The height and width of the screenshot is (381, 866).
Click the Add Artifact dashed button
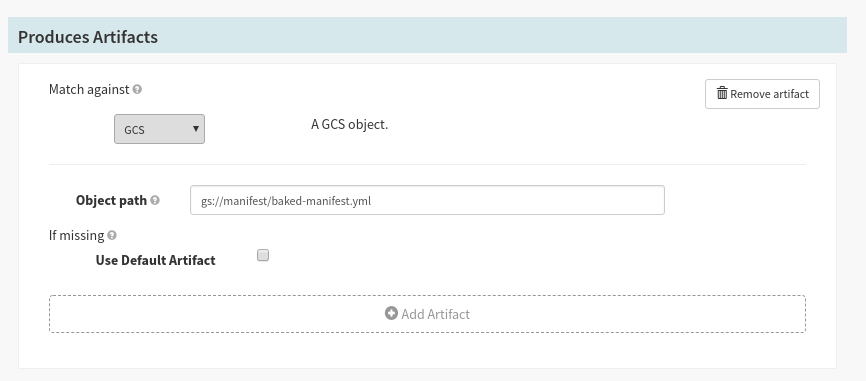[x=427, y=314]
